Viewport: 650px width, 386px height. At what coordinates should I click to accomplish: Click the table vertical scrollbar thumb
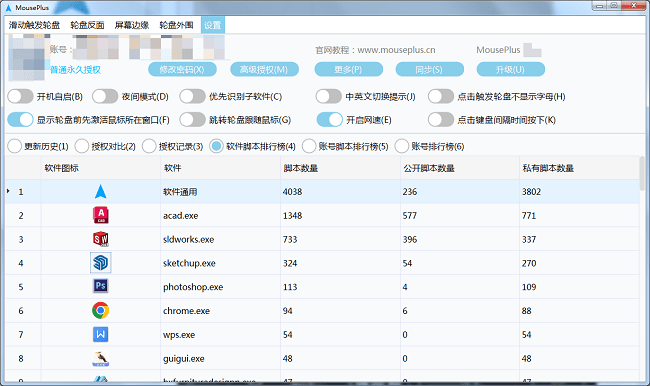(x=642, y=173)
